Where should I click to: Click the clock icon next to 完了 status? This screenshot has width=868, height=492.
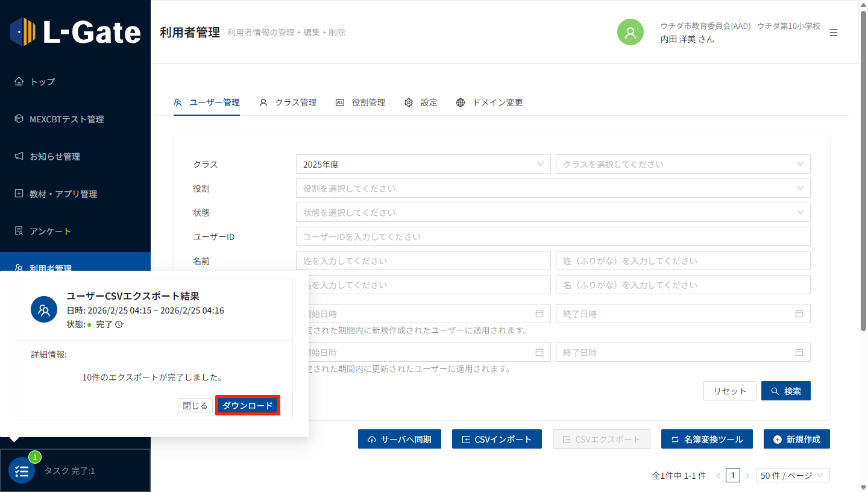pos(119,324)
